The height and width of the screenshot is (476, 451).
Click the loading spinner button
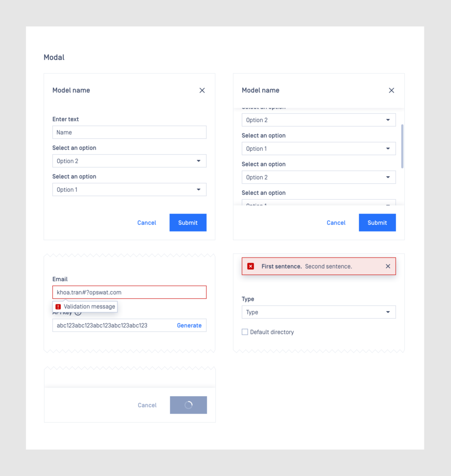click(x=189, y=405)
